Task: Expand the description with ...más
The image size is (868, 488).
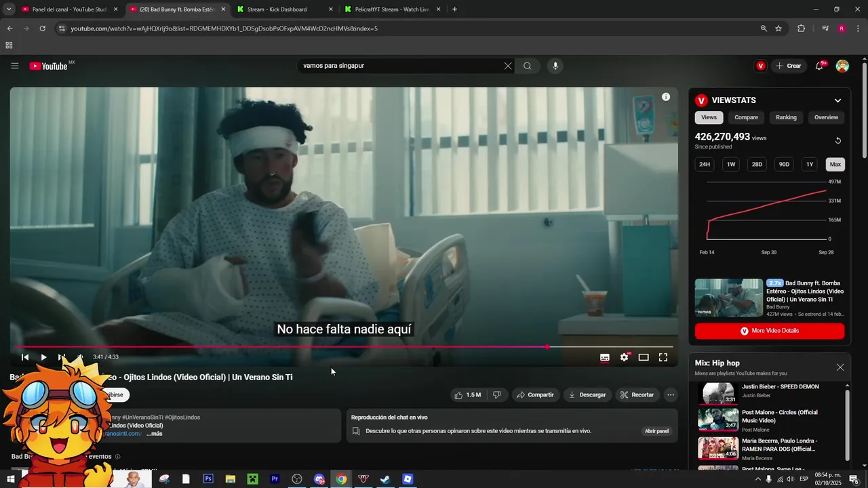Action: point(155,434)
